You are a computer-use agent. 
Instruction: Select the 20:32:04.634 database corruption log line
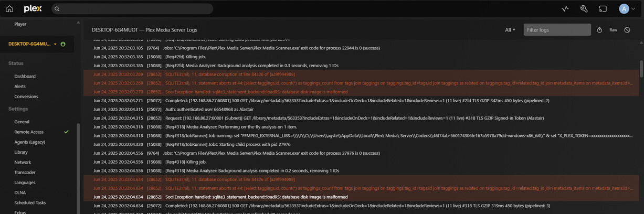click(x=361, y=179)
